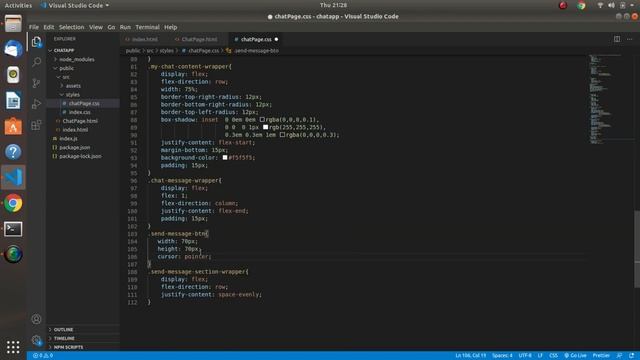The image size is (640, 360).
Task: Open the Go menu
Action: (111, 27)
